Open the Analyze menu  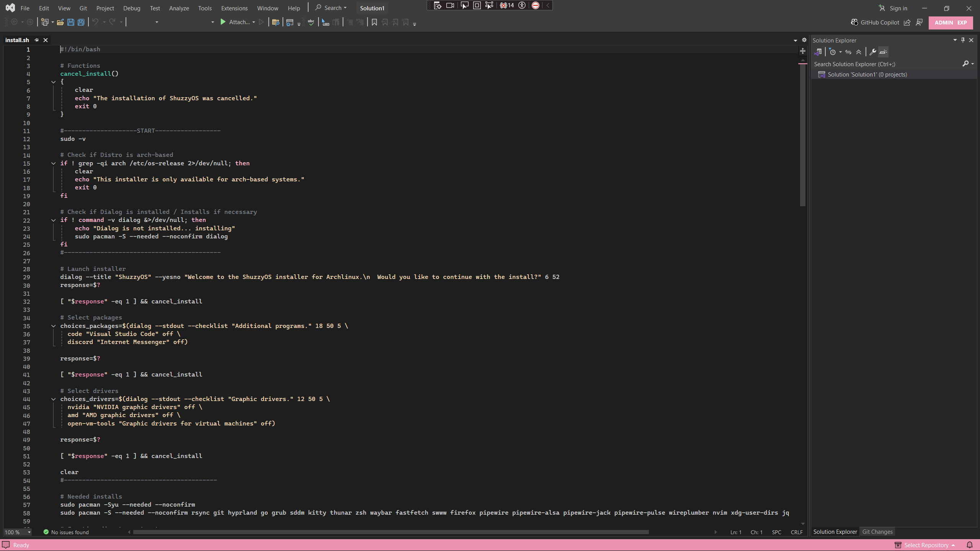pyautogui.click(x=179, y=8)
